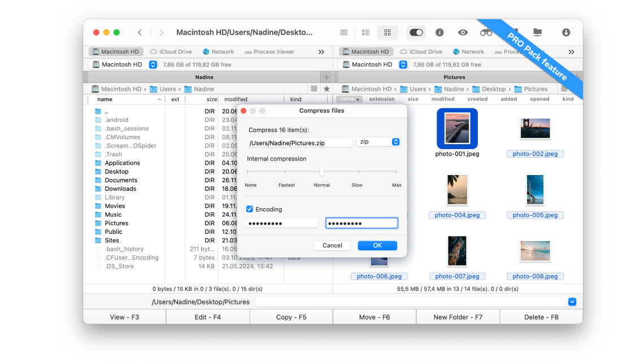Show hidden files using the eye icon
The image size is (644, 362).
coord(463,32)
